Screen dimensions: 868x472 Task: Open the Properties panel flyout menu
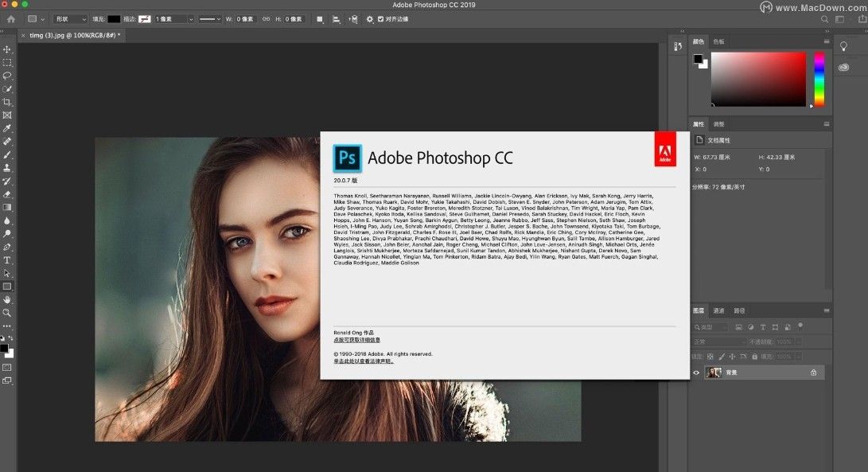827,124
